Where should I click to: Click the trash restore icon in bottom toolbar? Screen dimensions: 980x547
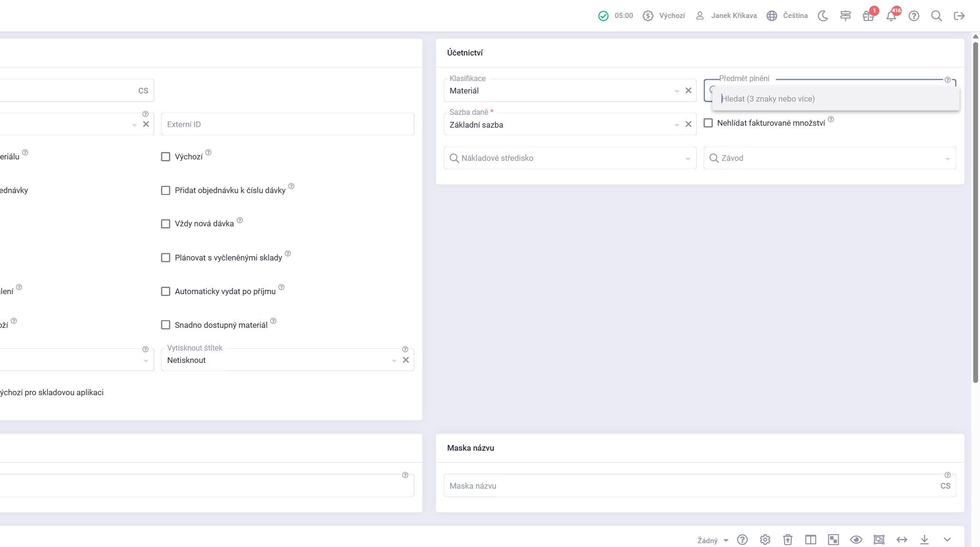pyautogui.click(x=787, y=539)
